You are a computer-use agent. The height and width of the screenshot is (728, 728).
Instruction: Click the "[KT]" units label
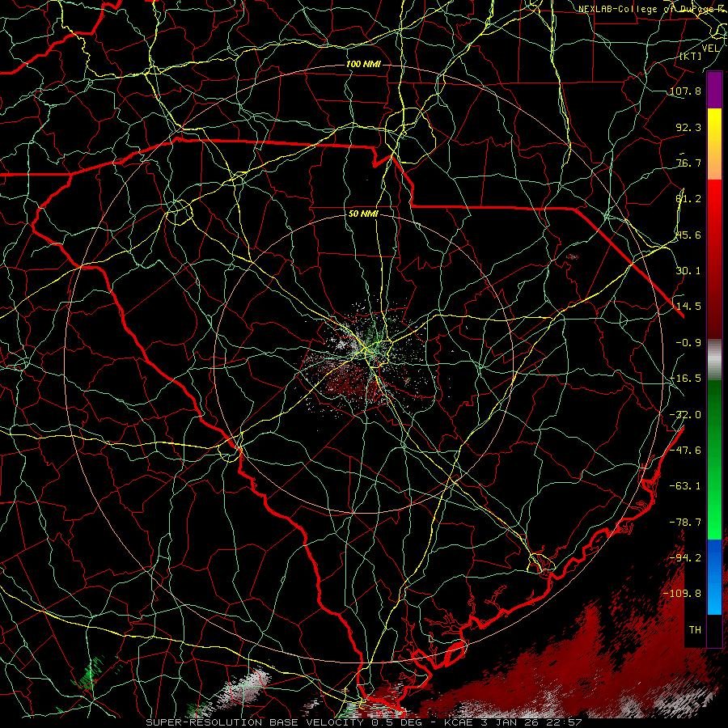click(691, 56)
